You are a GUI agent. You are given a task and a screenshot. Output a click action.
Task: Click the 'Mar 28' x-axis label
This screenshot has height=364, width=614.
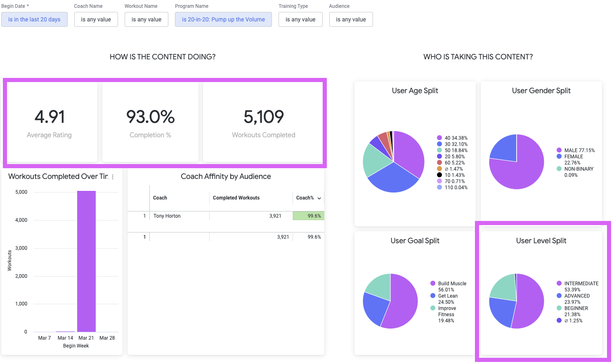click(107, 338)
